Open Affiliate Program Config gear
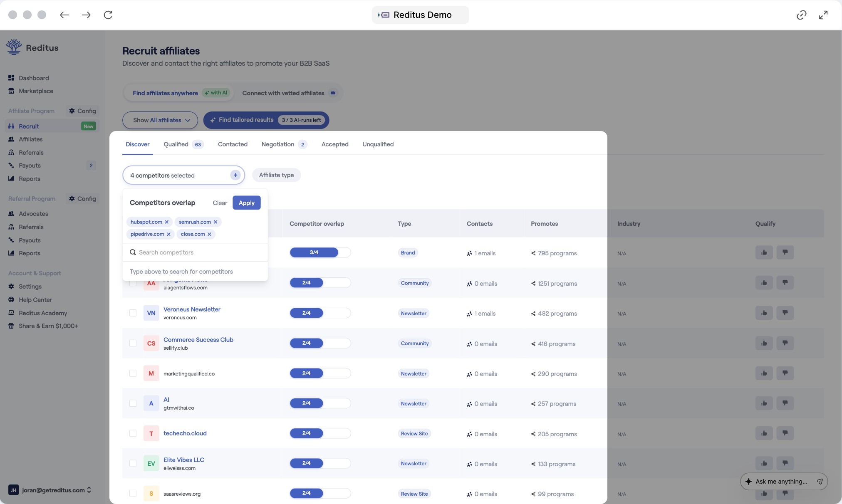Viewport: 842px width, 504px height. click(x=82, y=111)
